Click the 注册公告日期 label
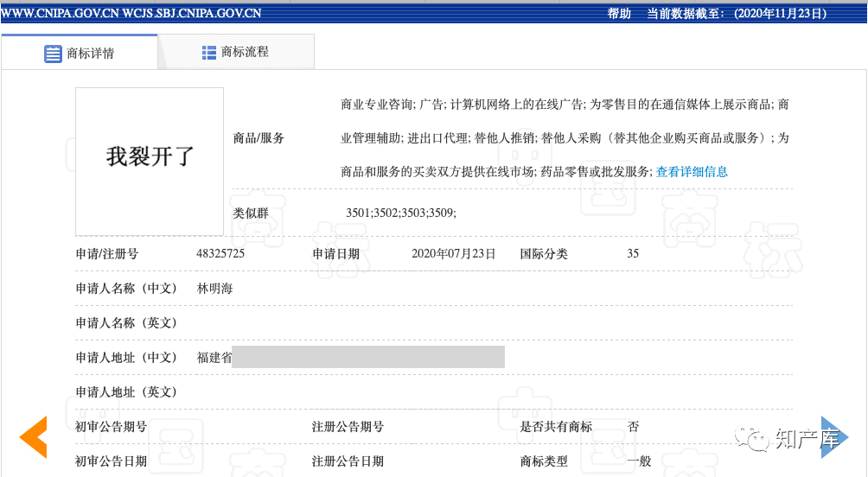 click(x=348, y=461)
